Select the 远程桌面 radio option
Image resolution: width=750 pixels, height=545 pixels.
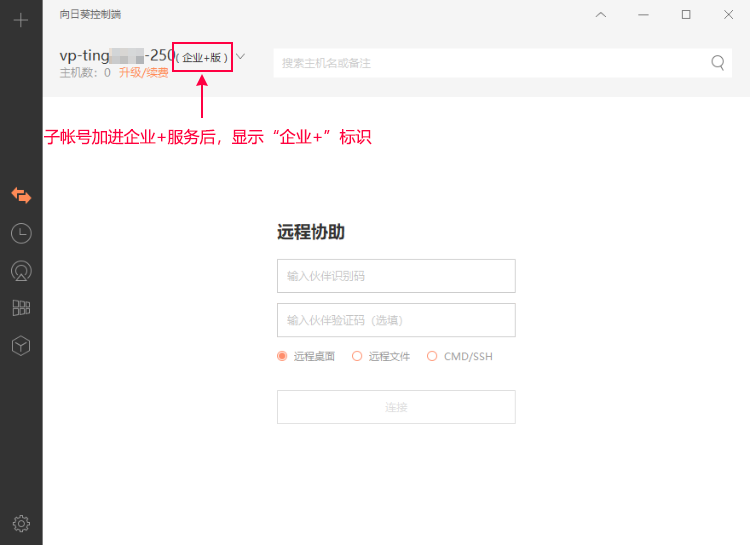coord(282,356)
